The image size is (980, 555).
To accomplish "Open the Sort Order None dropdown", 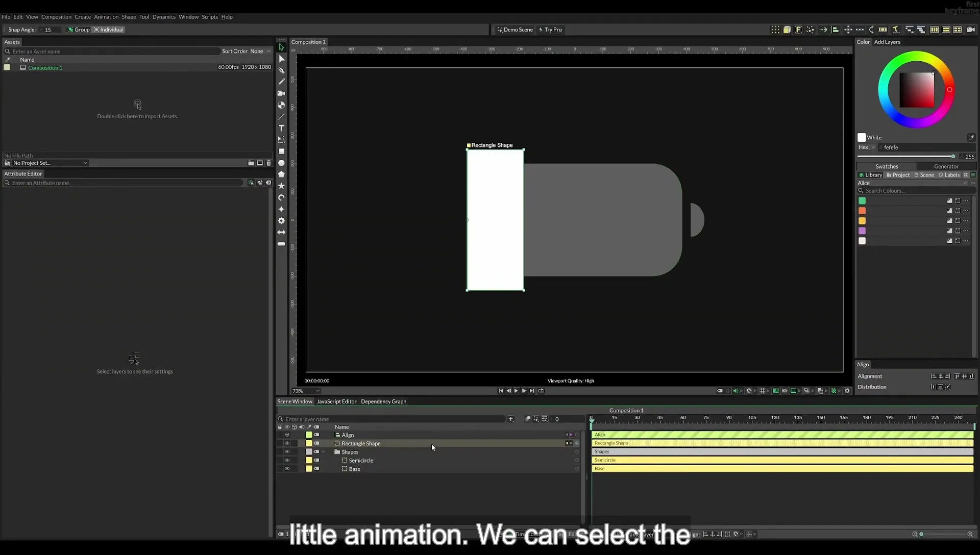I will pyautogui.click(x=260, y=52).
